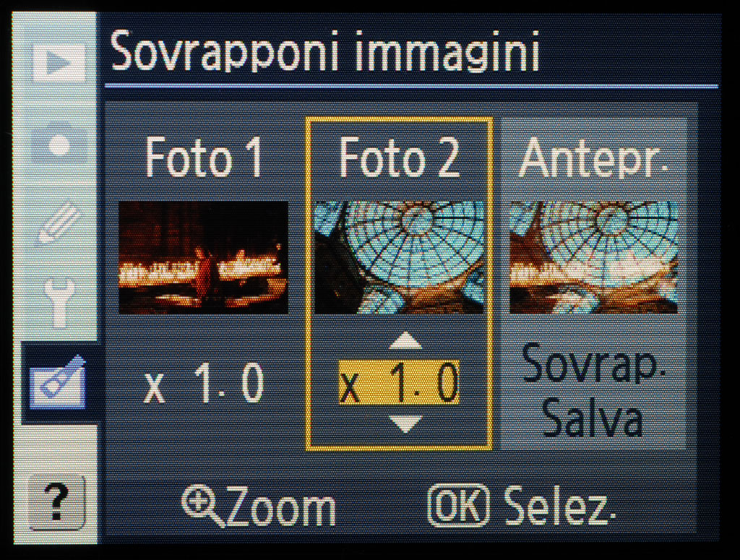Decrease Foto 2 gain with down arrow

point(406,424)
